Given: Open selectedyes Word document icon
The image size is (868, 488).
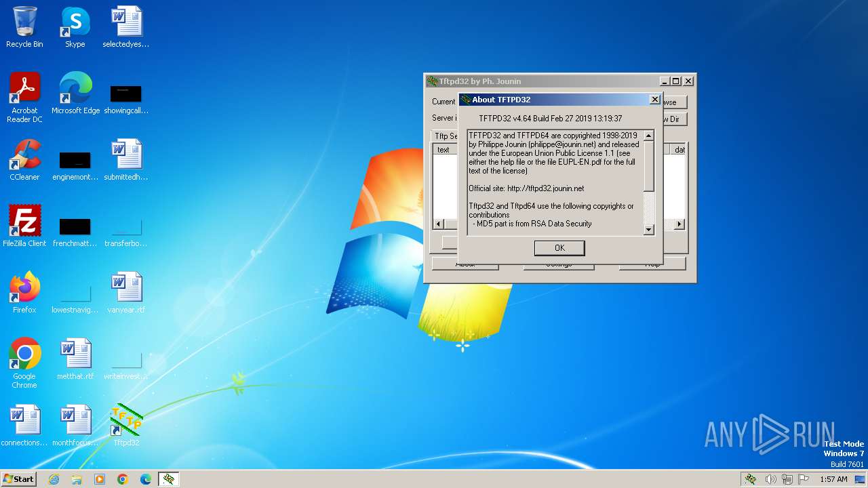Looking at the screenshot, I should coord(126,27).
